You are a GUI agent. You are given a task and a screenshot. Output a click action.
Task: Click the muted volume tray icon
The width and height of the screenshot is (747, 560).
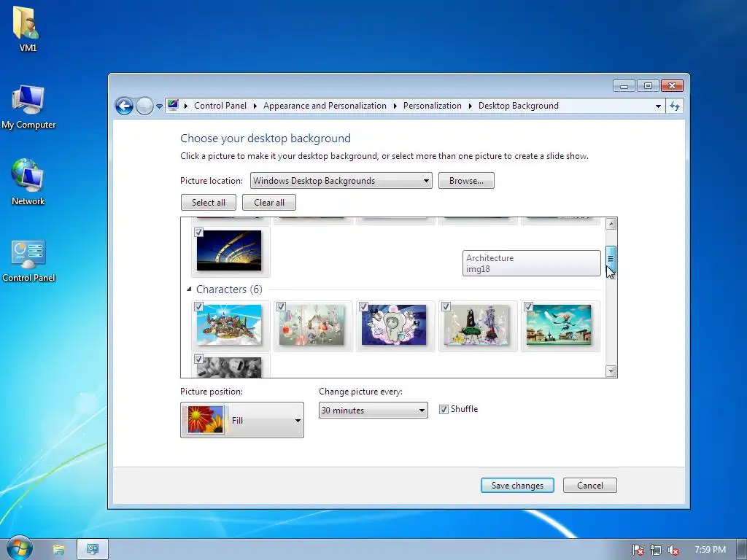673,550
